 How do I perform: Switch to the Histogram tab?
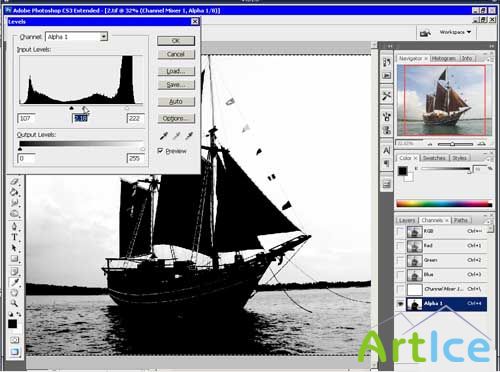(x=443, y=58)
